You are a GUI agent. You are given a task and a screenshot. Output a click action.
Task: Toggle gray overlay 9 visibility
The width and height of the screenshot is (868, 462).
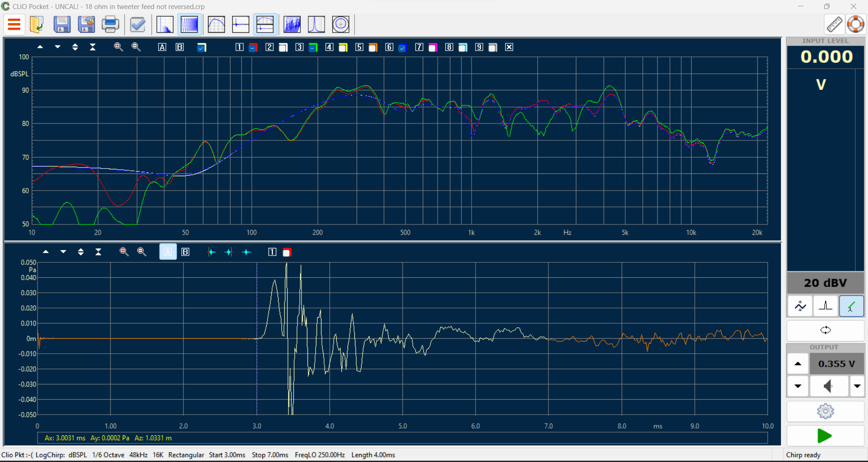(x=493, y=47)
